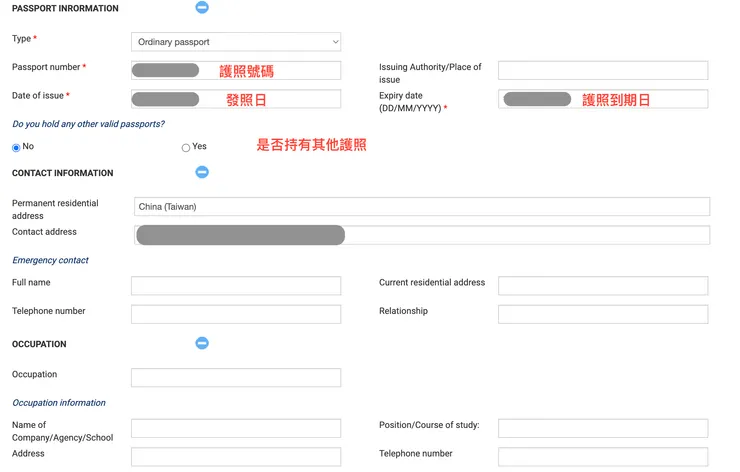Click the Contact address field
Image resolution: width=740 pixels, height=472 pixels.
(x=422, y=235)
